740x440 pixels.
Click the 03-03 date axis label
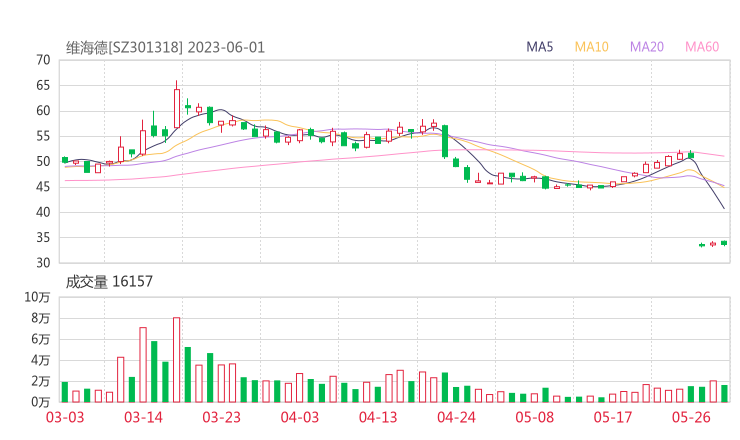[65, 417]
